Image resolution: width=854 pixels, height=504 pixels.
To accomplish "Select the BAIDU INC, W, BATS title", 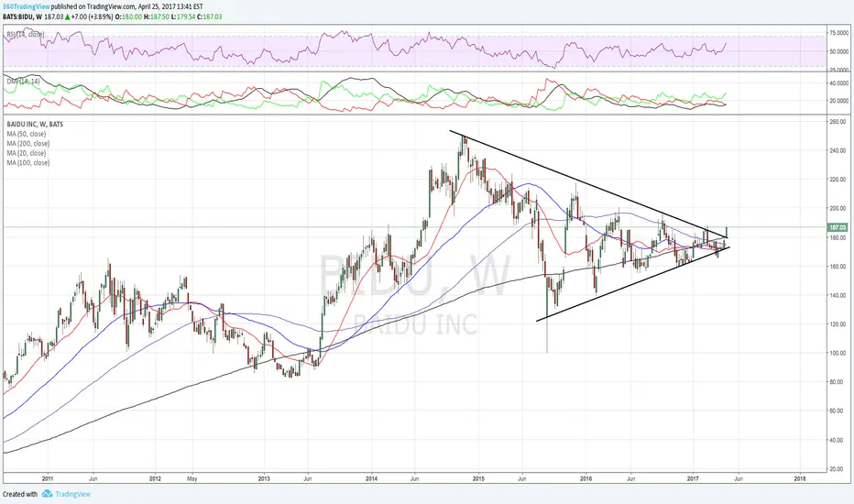I will (35, 125).
